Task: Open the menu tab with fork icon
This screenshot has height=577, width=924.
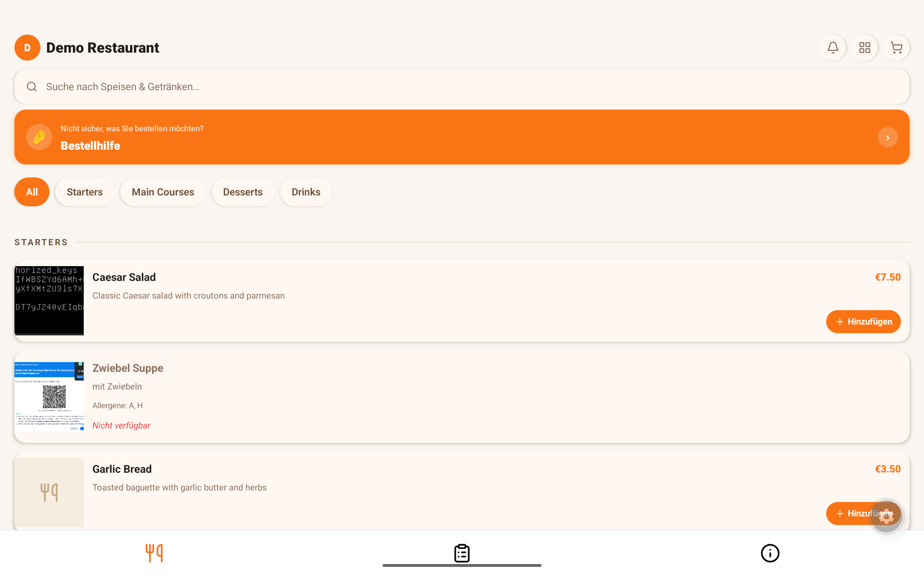Action: [x=154, y=553]
